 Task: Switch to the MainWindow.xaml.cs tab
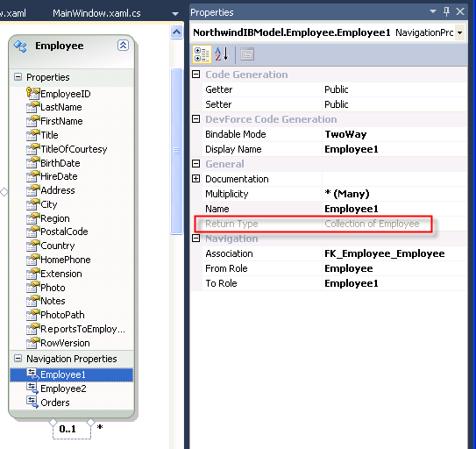click(96, 13)
